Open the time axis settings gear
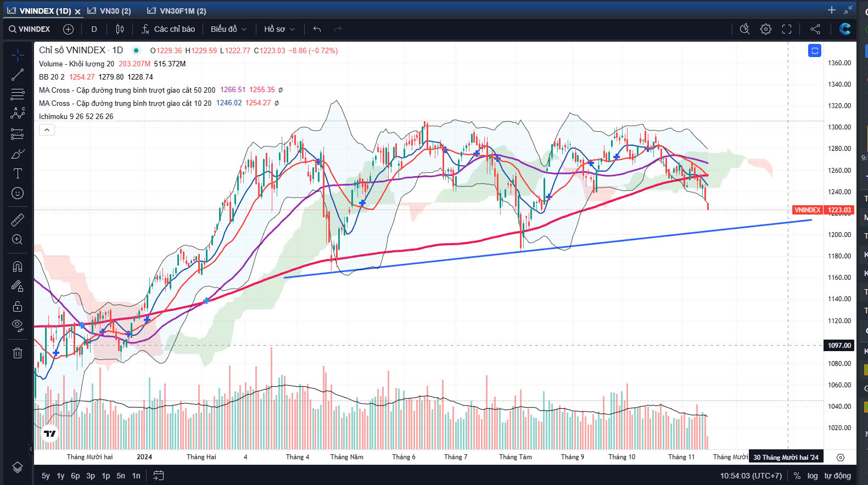Viewport: 868px width, 485px height. pos(840,457)
